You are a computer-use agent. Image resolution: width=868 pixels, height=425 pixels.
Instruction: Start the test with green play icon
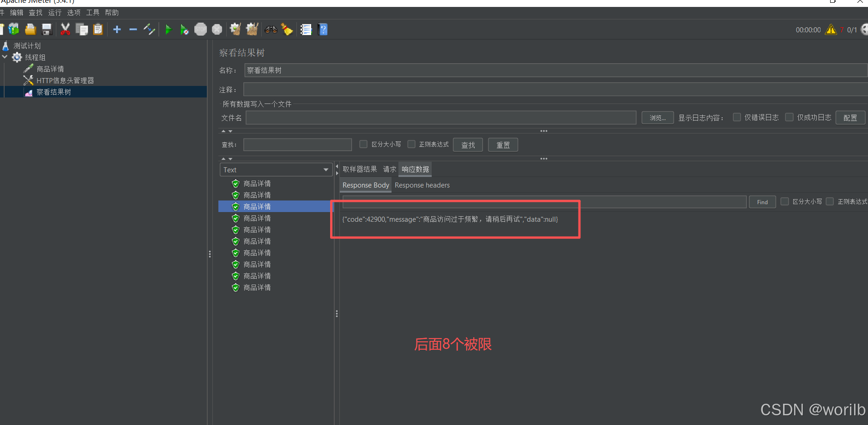(x=169, y=30)
